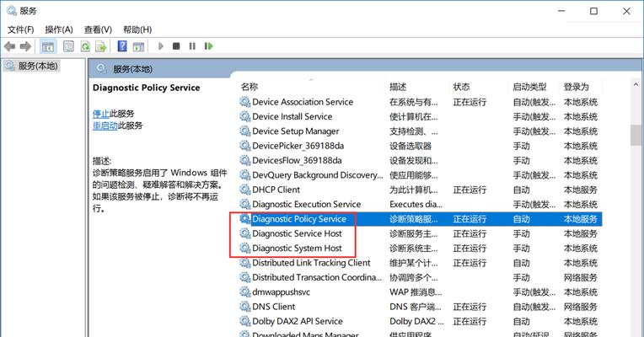Click gear icon of DNS Client
The height and width of the screenshot is (337, 644).
(244, 307)
